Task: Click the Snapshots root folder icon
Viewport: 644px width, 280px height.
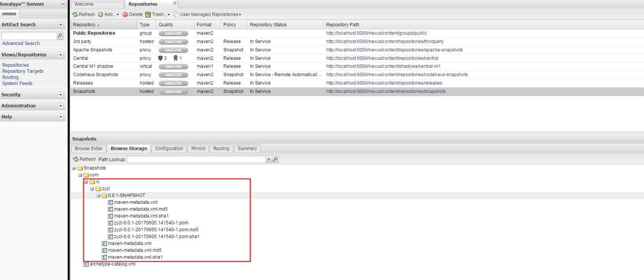Action: [80, 168]
